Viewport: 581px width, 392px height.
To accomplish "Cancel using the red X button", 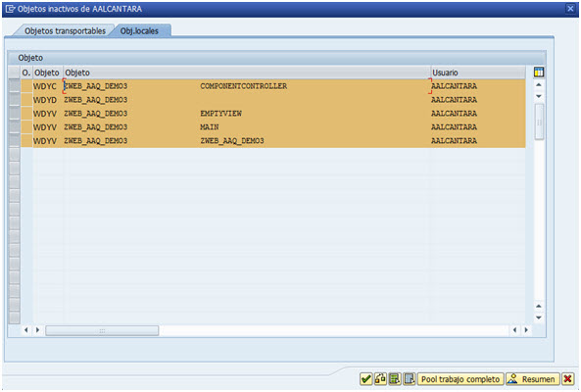I will 567,379.
